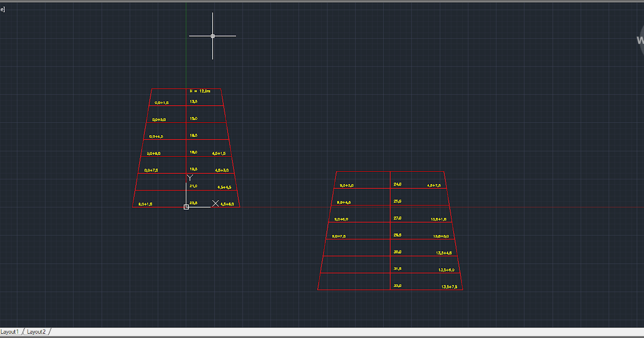Click the [e] command indicator top left
644x338 pixels.
click(x=3, y=8)
